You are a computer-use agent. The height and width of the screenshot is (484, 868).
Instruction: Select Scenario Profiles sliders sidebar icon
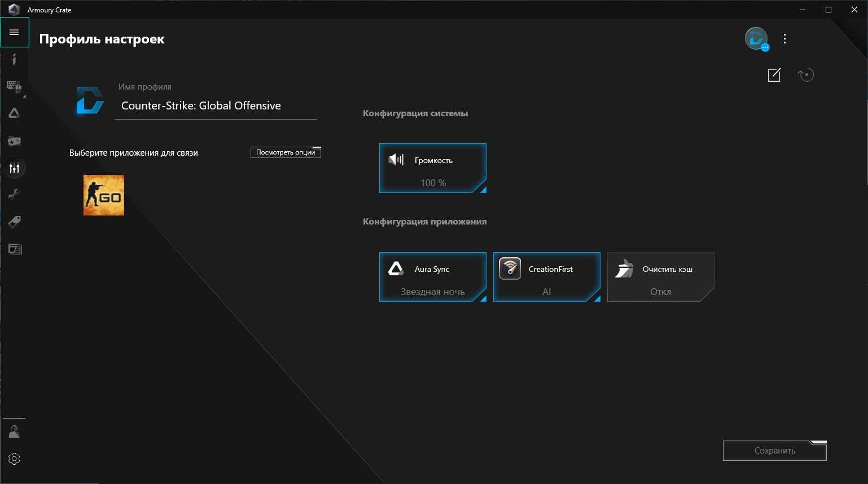point(14,168)
